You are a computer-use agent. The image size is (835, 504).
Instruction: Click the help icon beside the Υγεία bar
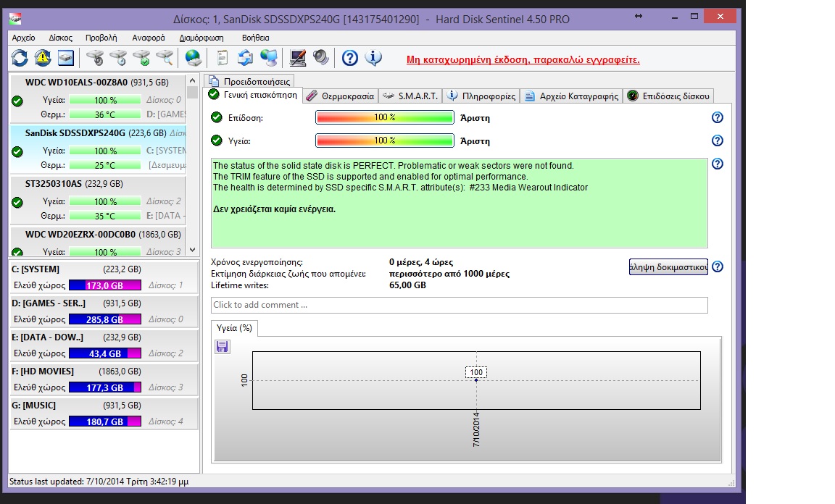tap(718, 140)
